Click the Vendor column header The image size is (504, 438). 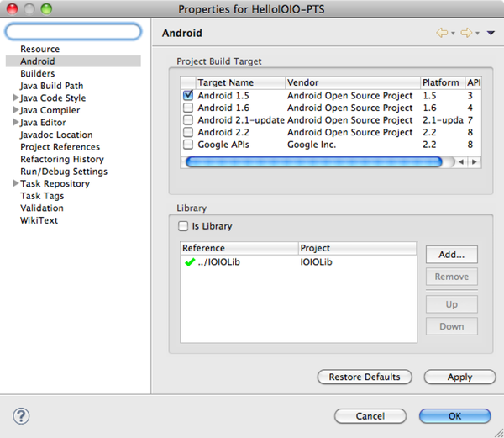tap(353, 82)
